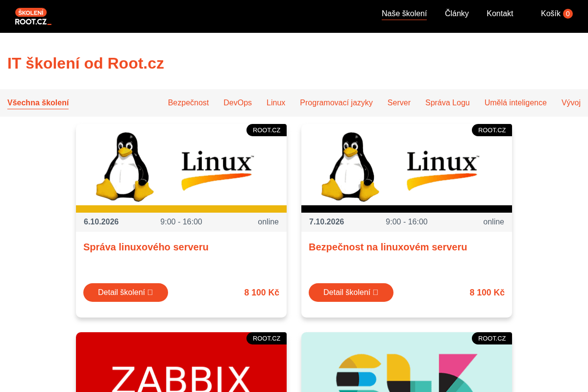
Task: Click the date 6.10.2026
Action: click(101, 222)
